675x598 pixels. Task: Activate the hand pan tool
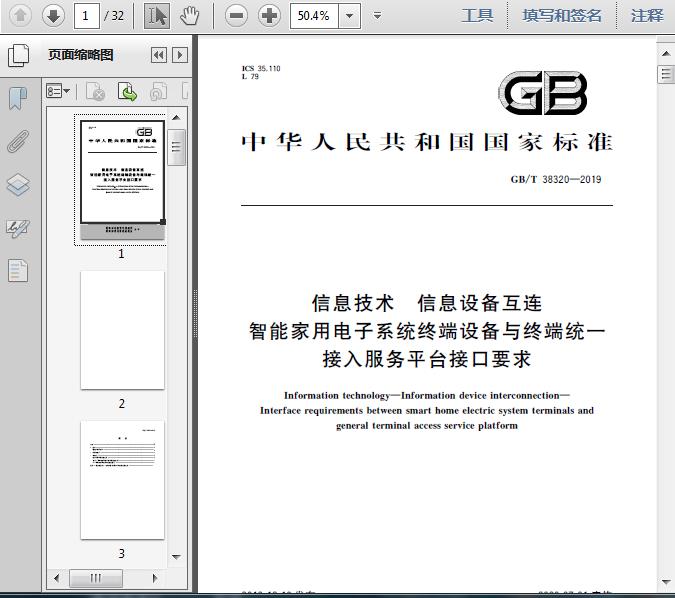click(x=189, y=16)
